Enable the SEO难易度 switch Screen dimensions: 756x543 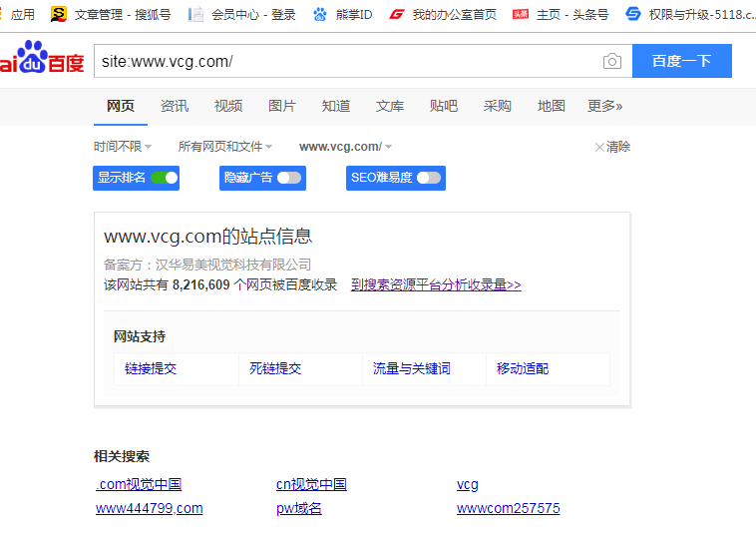(x=429, y=178)
